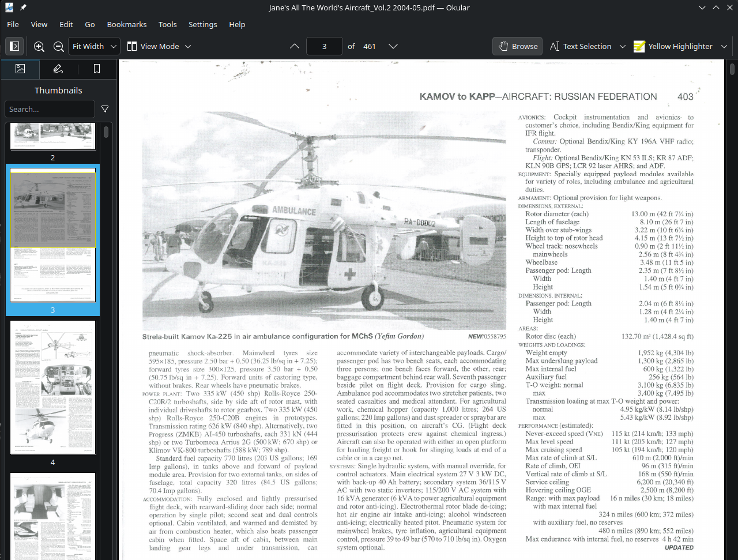Open the Settings menu
The width and height of the screenshot is (738, 560).
click(202, 24)
